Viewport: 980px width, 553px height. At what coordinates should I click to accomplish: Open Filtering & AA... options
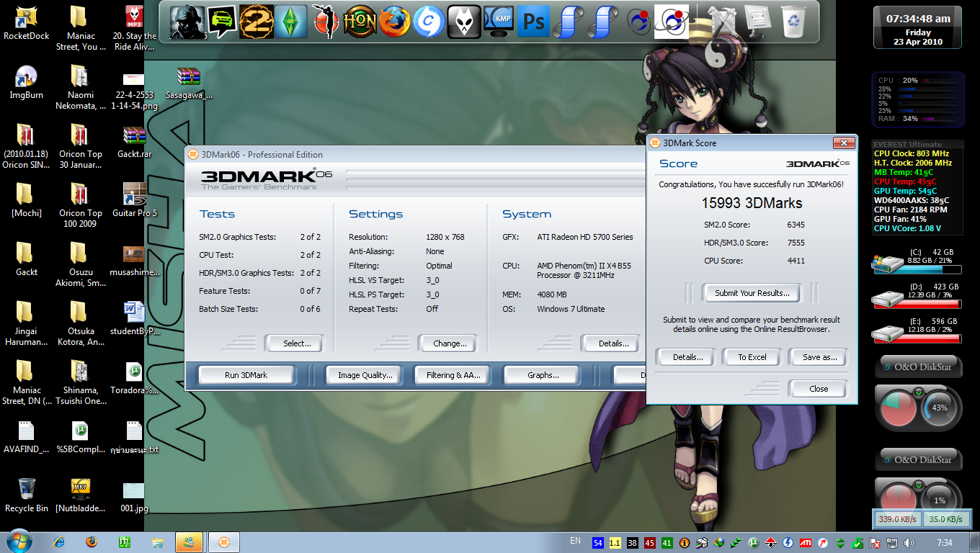coord(453,375)
